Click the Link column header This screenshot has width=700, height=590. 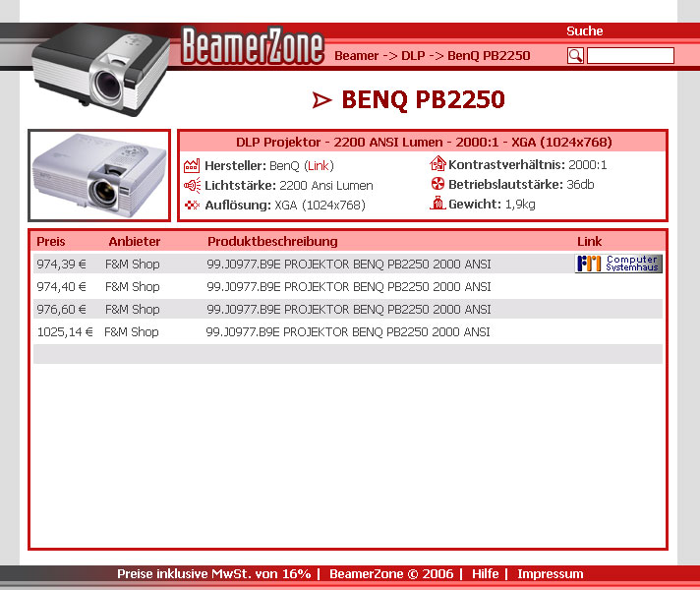click(589, 242)
